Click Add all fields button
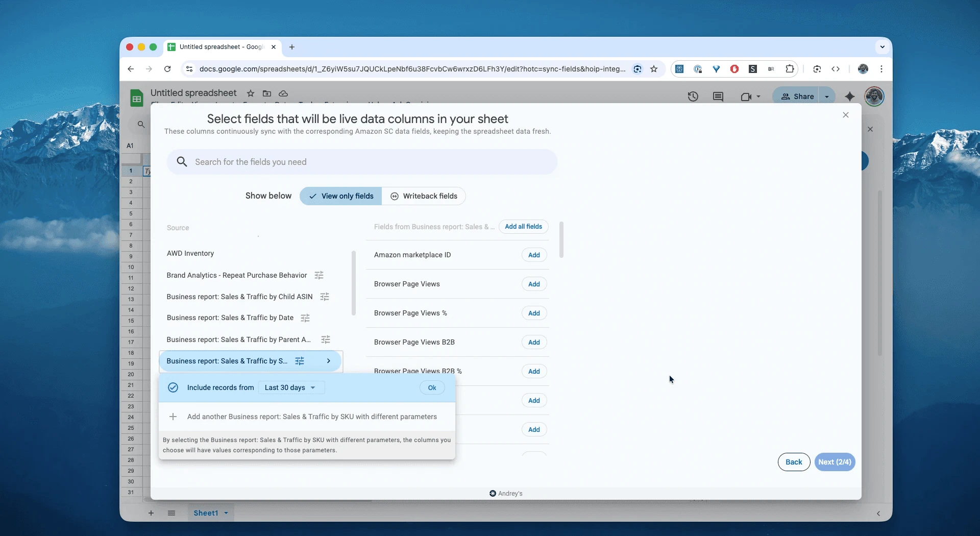Image resolution: width=980 pixels, height=536 pixels. pos(523,227)
